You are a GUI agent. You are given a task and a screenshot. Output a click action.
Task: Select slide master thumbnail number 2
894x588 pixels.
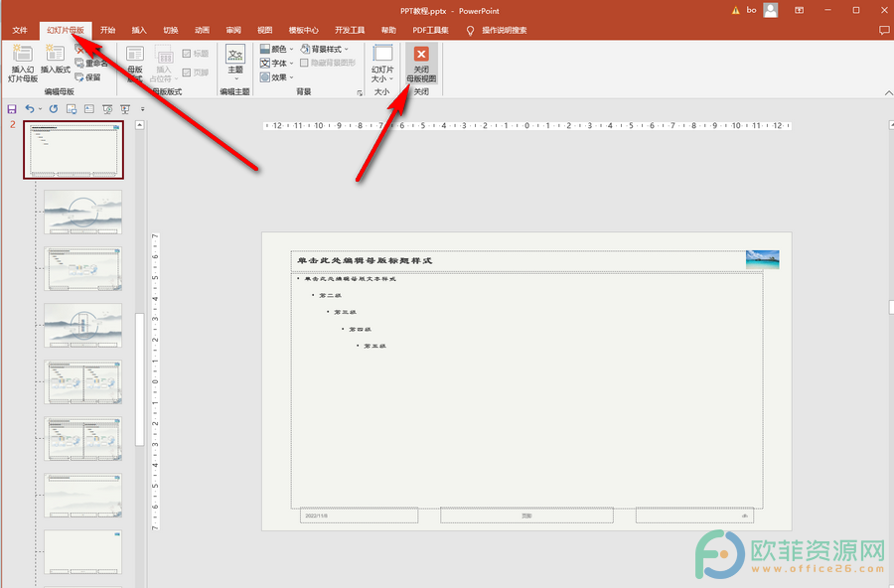[74, 150]
